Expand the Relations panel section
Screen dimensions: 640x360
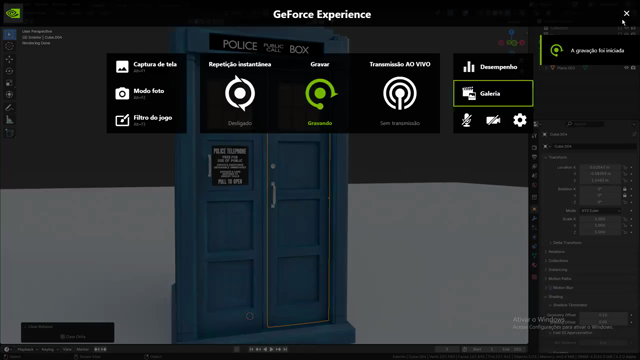pos(557,251)
